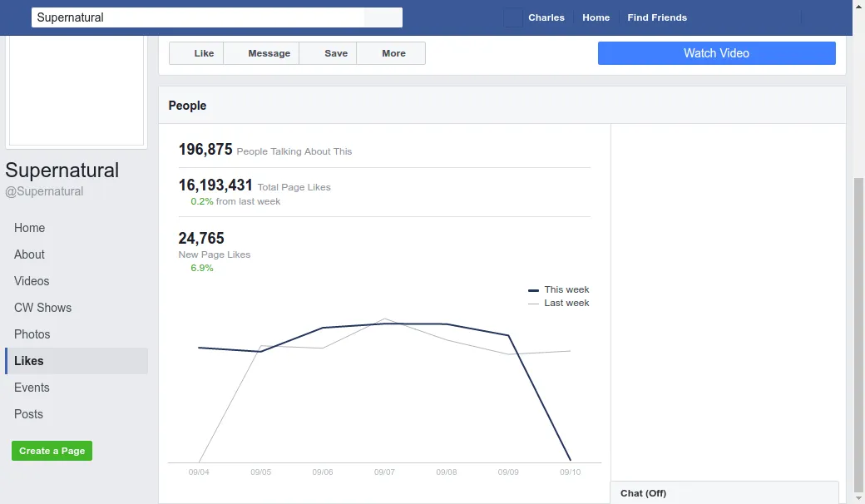Save the Supernatural page
This screenshot has width=865, height=504.
(329, 53)
